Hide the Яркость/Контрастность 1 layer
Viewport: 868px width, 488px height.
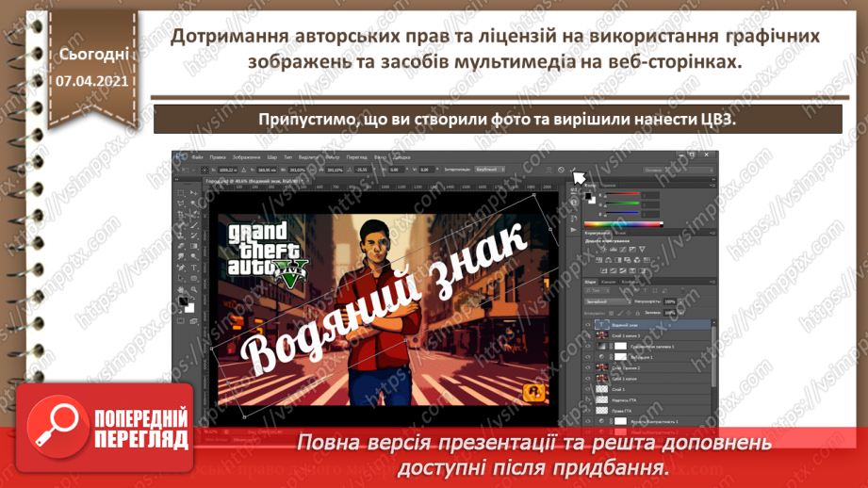coord(588,421)
